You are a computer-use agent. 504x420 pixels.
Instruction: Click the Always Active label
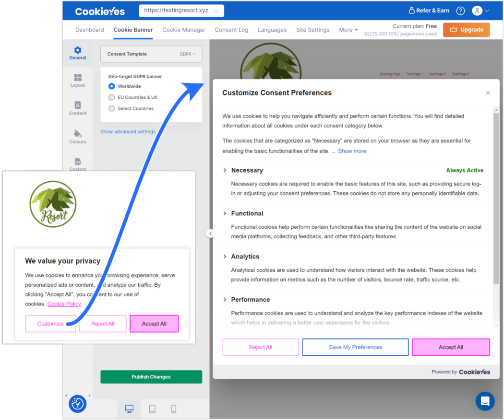point(465,170)
